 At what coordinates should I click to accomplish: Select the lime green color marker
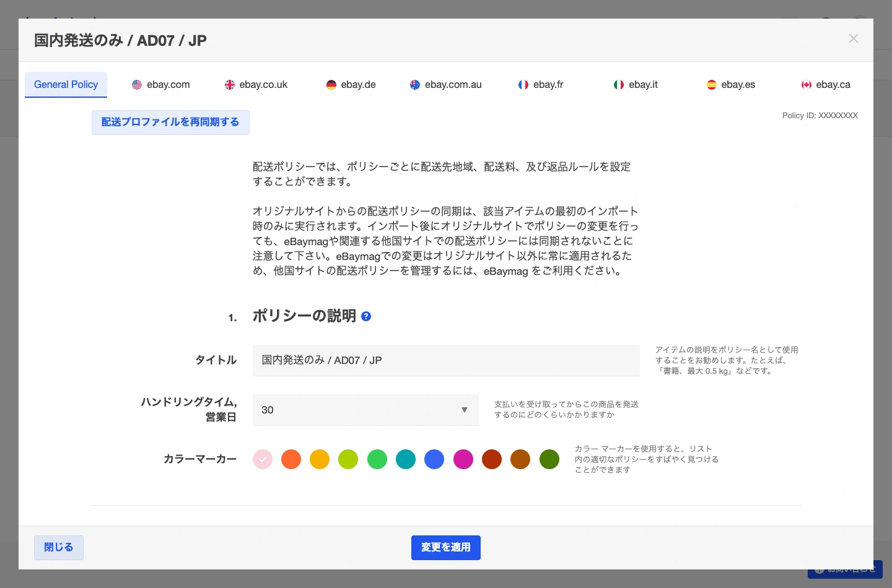tap(348, 459)
